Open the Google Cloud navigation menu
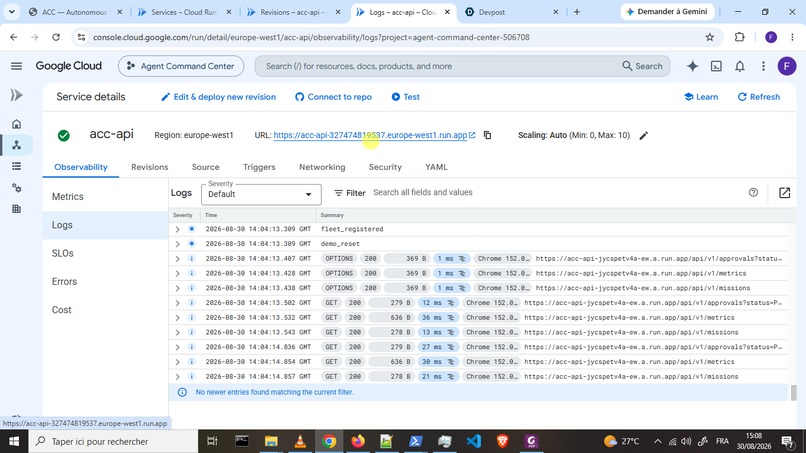Image resolution: width=806 pixels, height=453 pixels. 16,66
